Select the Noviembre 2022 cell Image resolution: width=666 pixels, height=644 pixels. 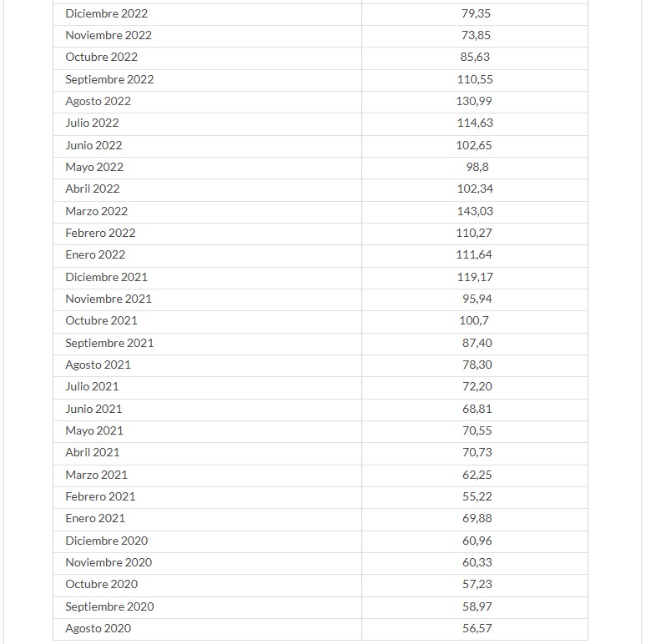pos(207,36)
